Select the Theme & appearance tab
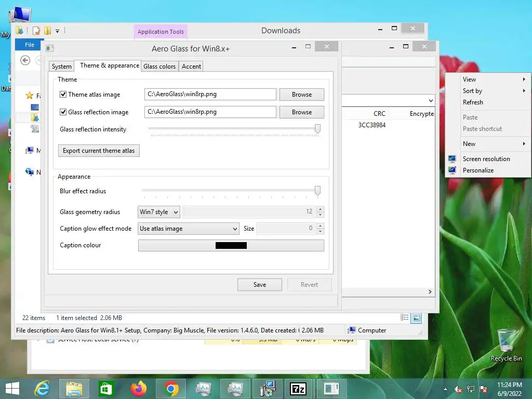 (109, 65)
